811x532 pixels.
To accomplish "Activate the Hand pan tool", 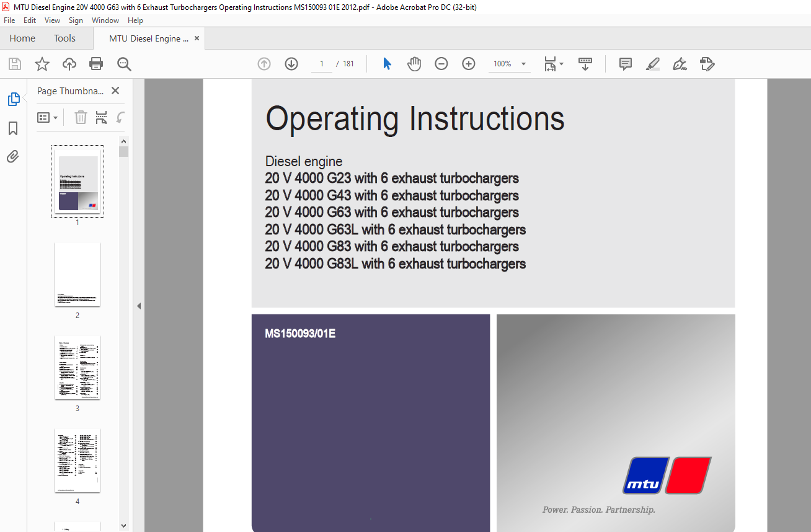I will [414, 64].
